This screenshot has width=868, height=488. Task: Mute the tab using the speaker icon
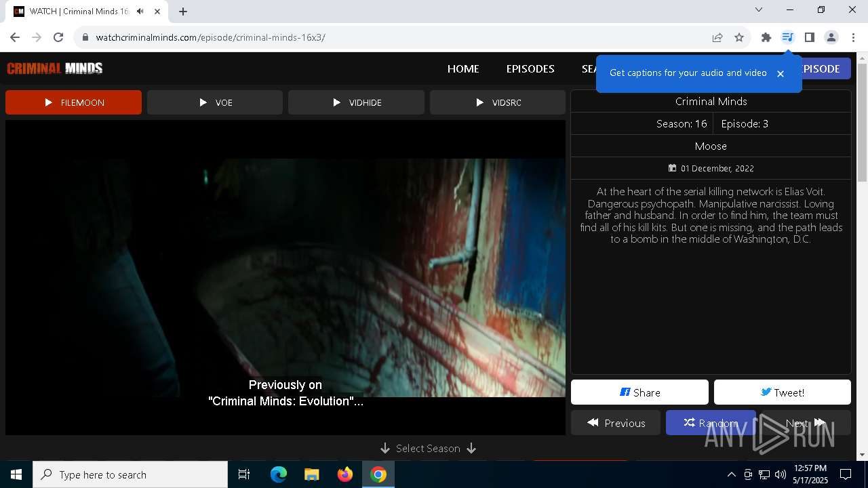click(x=140, y=11)
